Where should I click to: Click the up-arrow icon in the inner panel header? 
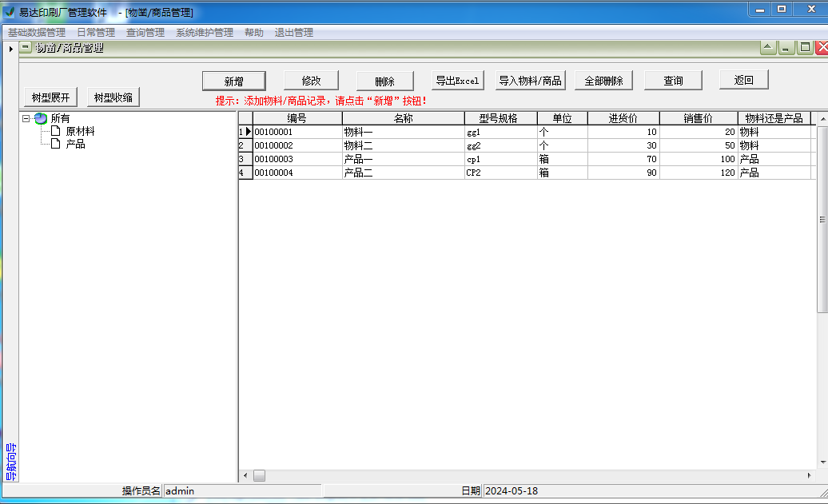[x=768, y=47]
